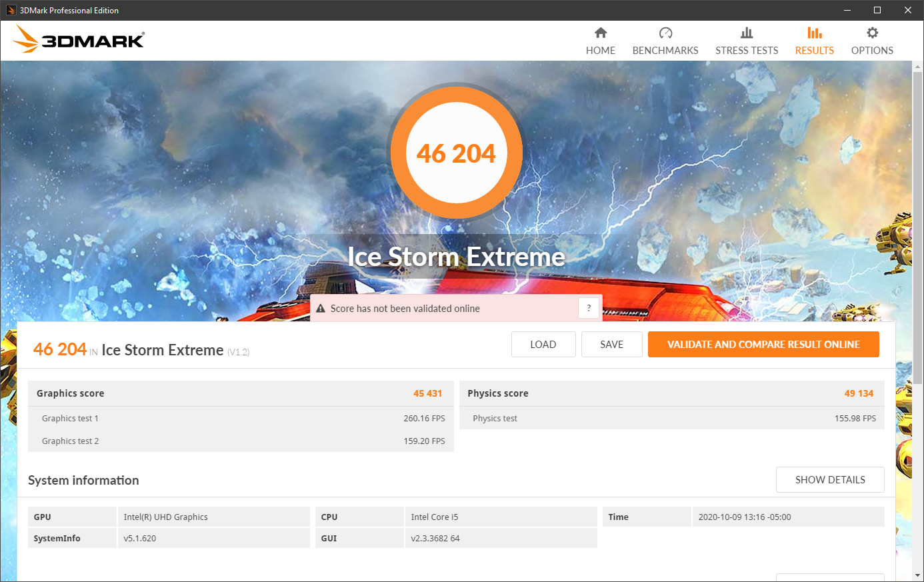Click the Intel Core i5 CPU value
Screen dimensions: 924x582
435,517
